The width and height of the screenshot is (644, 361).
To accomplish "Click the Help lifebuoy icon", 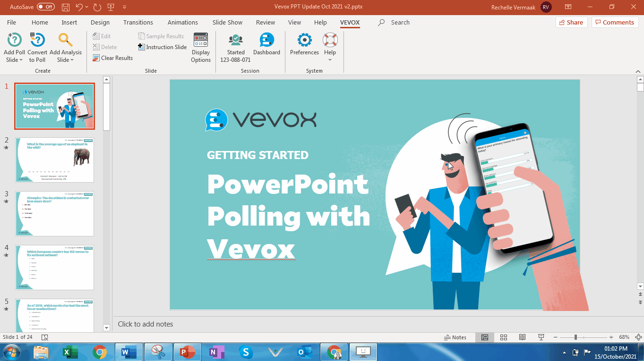I will tap(330, 40).
